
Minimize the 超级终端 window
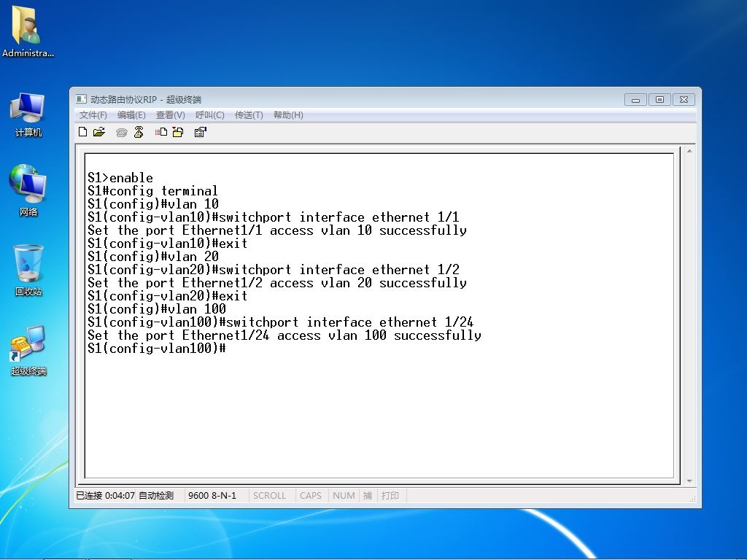(x=635, y=99)
